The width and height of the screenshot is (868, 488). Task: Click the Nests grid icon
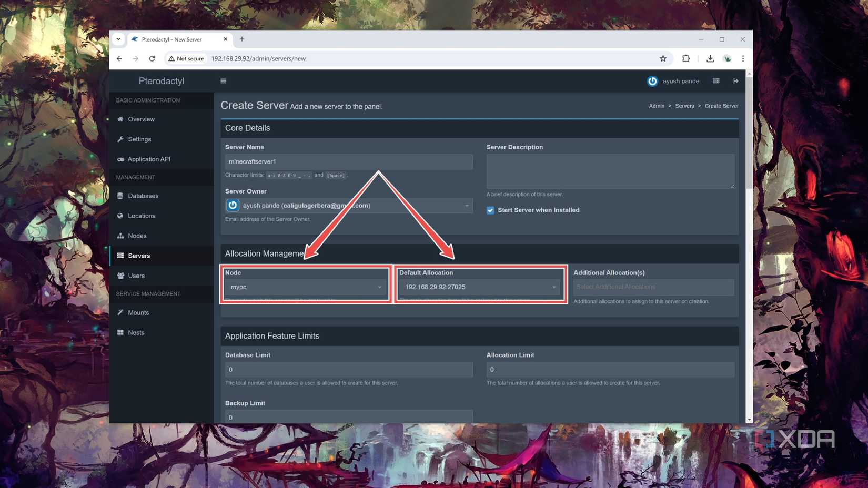pos(120,332)
